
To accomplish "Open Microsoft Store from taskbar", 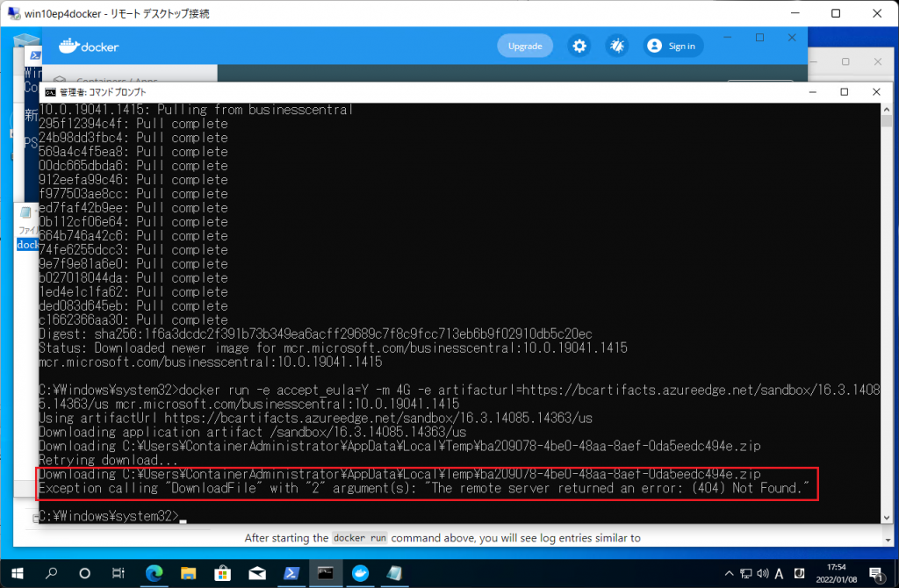I will point(222,573).
